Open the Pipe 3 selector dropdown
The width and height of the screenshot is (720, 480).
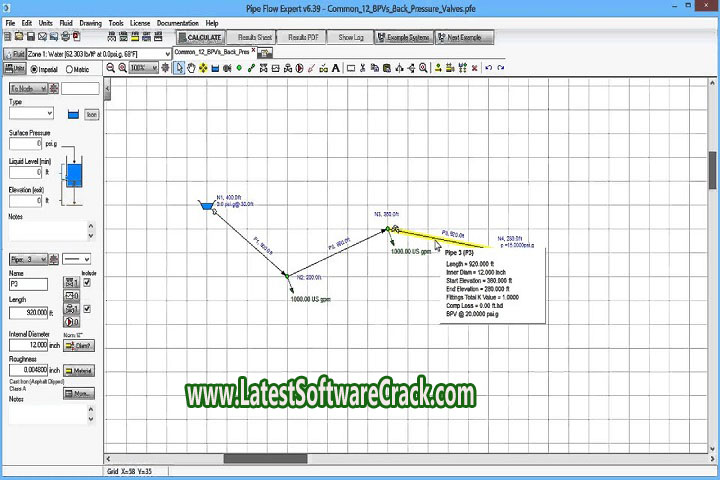tap(28, 260)
